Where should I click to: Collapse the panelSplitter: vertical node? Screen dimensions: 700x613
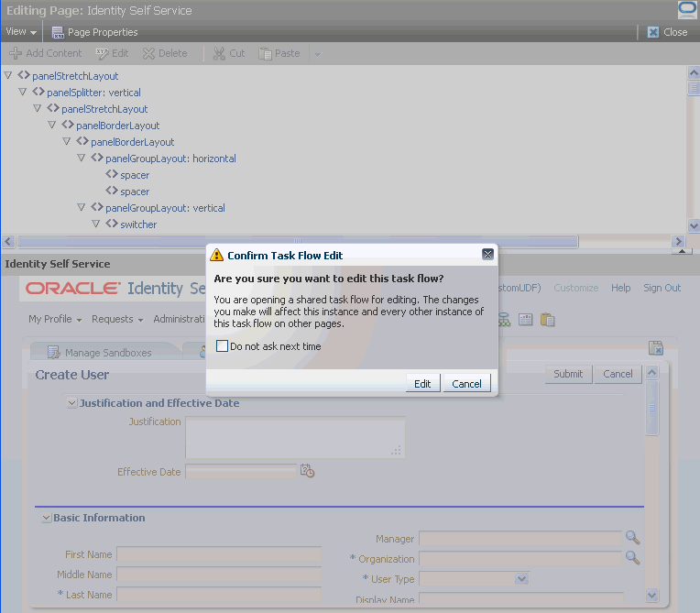(22, 92)
